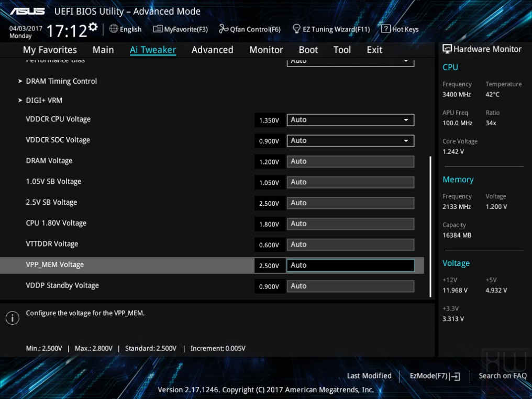This screenshot has width=532, height=399.
Task: Click the 11.968 V +12V reading
Action: point(455,291)
